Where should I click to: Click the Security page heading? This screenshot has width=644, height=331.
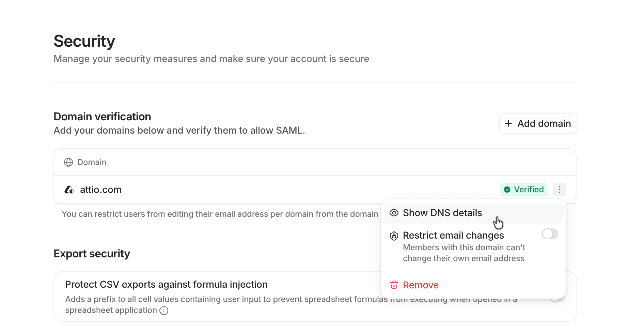pos(84,41)
